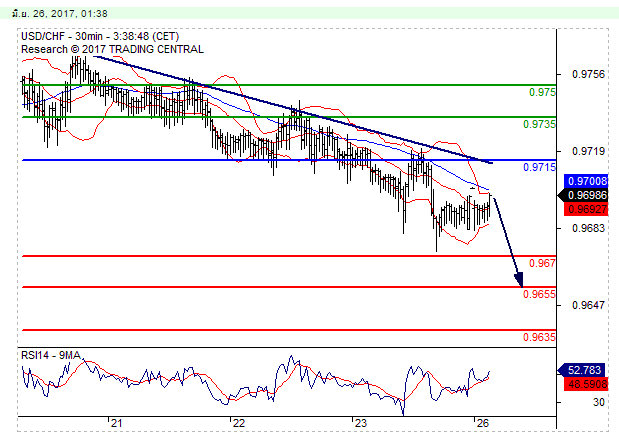The image size is (619, 440).
Task: Click the green 0.9735 resistance label
Action: click(539, 124)
